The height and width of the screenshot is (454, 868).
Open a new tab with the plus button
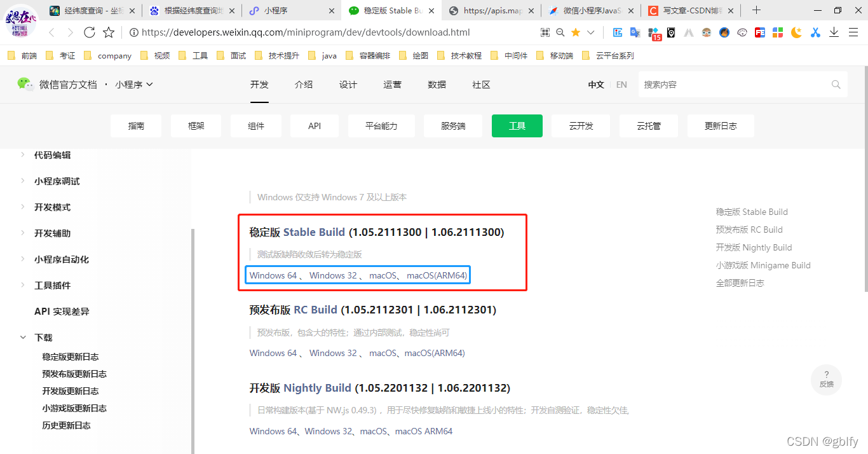(x=756, y=10)
